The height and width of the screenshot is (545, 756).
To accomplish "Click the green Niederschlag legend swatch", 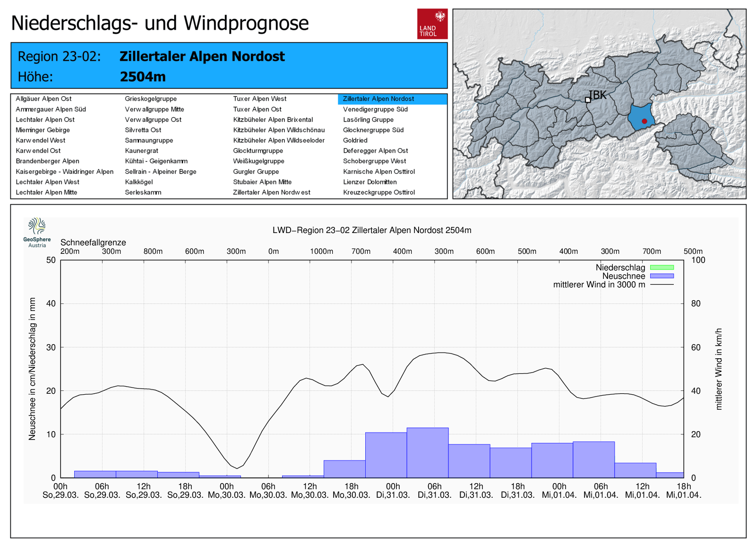I will pos(662,268).
